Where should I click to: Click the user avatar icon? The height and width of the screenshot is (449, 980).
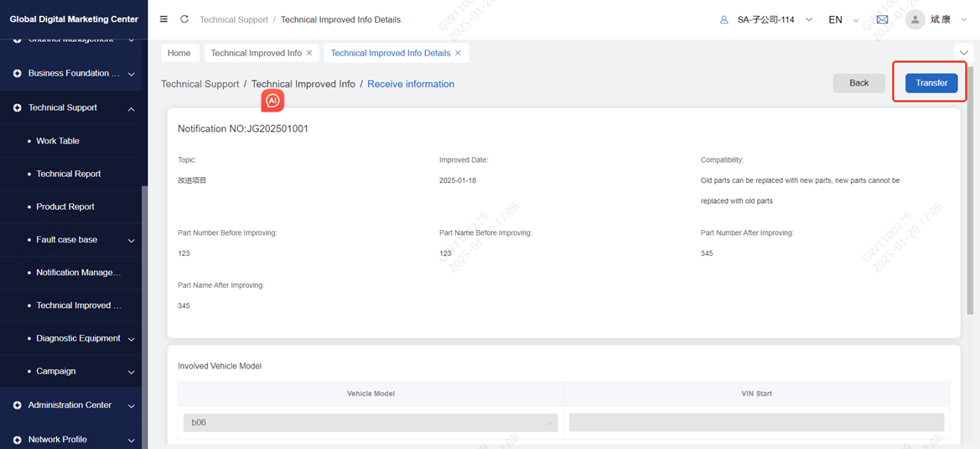(x=915, y=19)
